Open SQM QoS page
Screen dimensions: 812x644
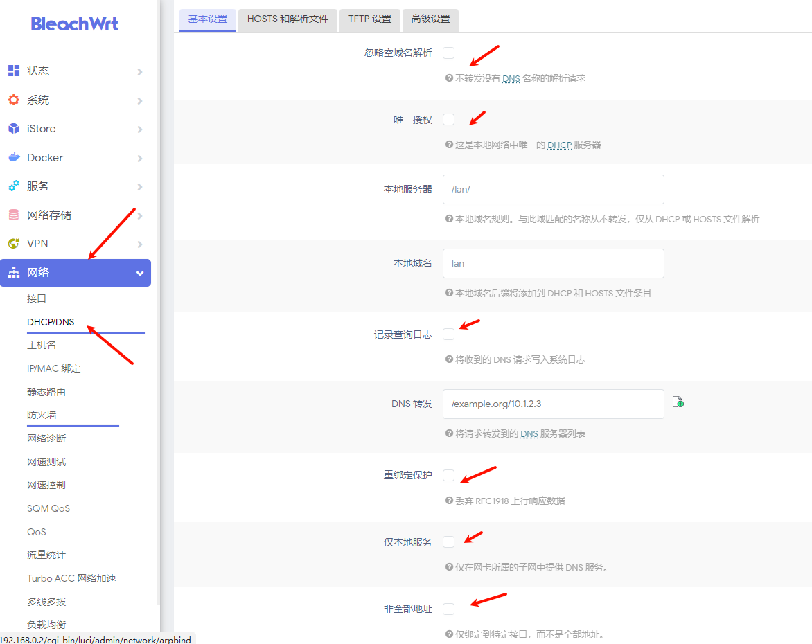coord(48,508)
